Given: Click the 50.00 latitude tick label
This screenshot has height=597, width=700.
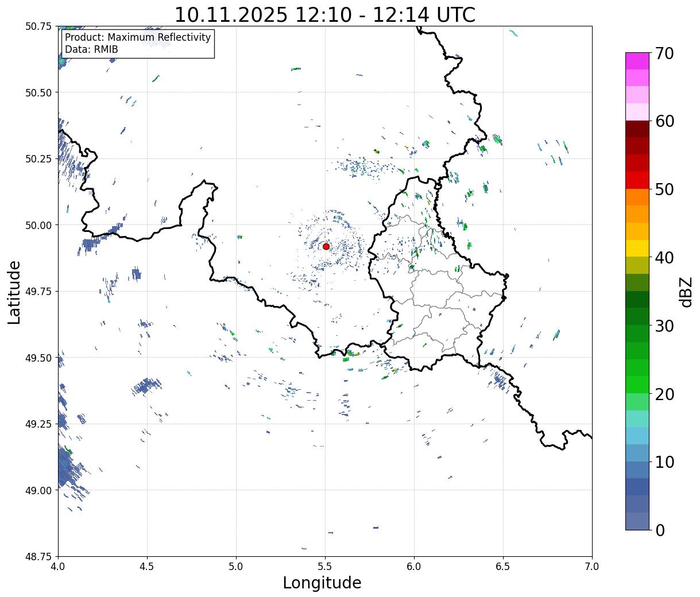Looking at the screenshot, I should click(x=38, y=225).
